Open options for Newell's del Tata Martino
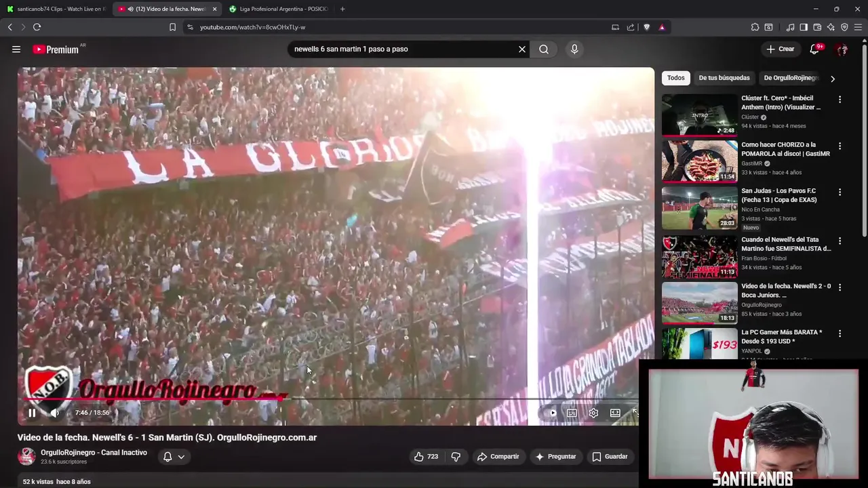This screenshot has width=868, height=488. click(840, 241)
